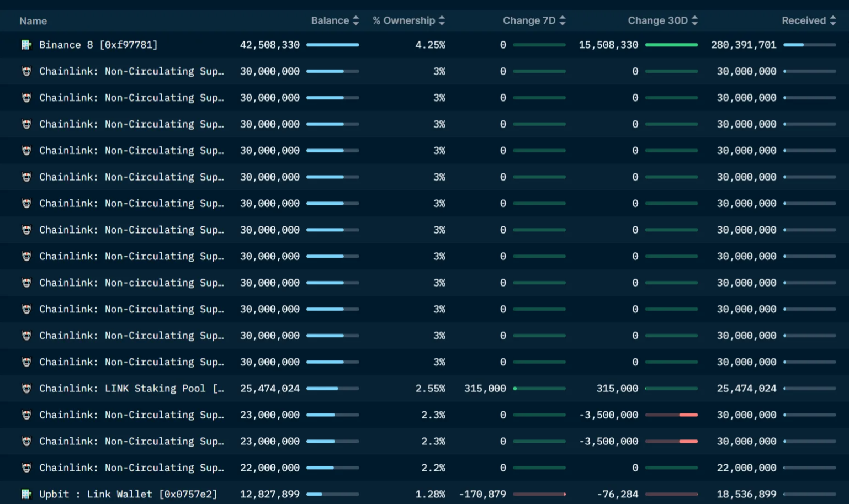
Task: Open the Binance 8 [0xf97781] address link
Action: 98,45
